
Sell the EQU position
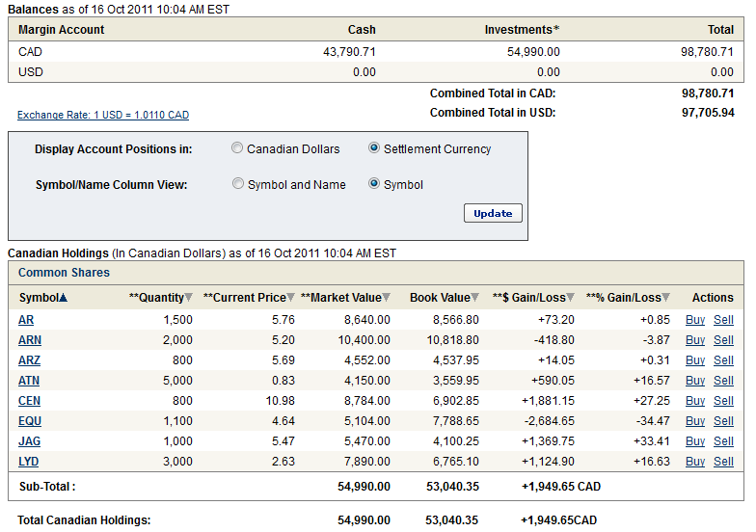723,421
